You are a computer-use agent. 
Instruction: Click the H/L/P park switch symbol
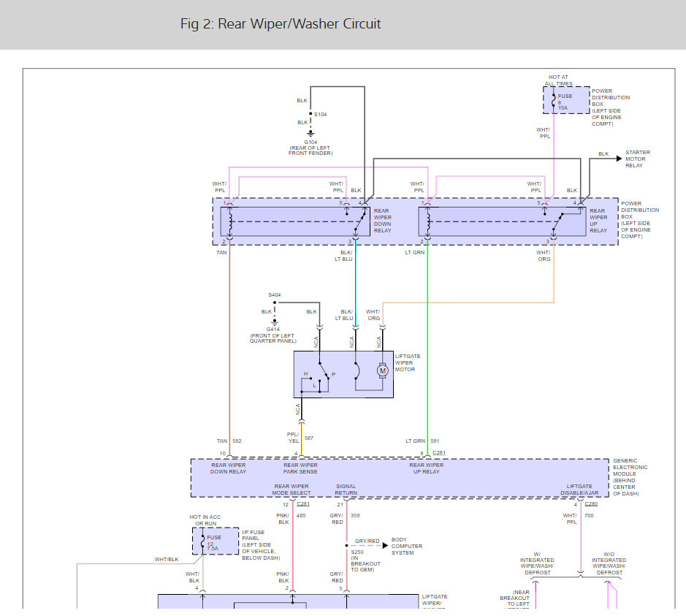pos(318,379)
